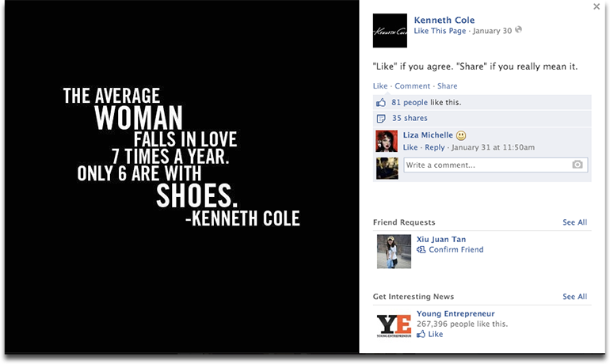Image resolution: width=610 pixels, height=364 pixels.
Task: Open the Kenneth Cole page name link
Action: pyautogui.click(x=444, y=20)
